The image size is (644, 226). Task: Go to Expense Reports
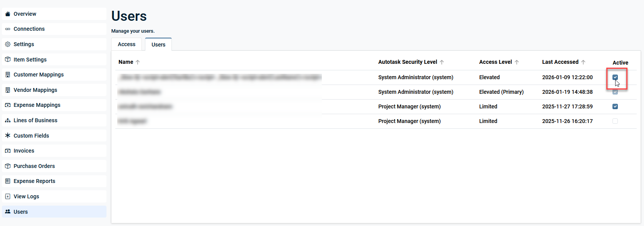pyautogui.click(x=34, y=181)
